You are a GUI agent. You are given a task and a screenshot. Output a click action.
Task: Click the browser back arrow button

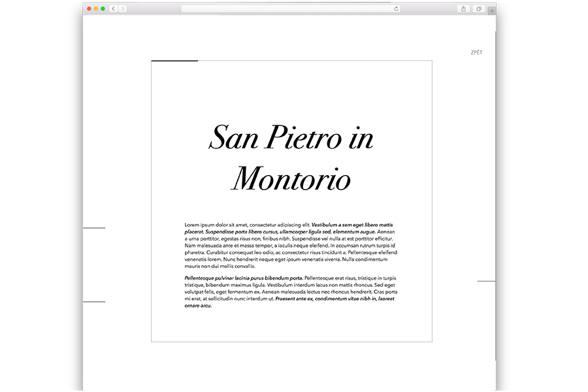click(x=114, y=8)
